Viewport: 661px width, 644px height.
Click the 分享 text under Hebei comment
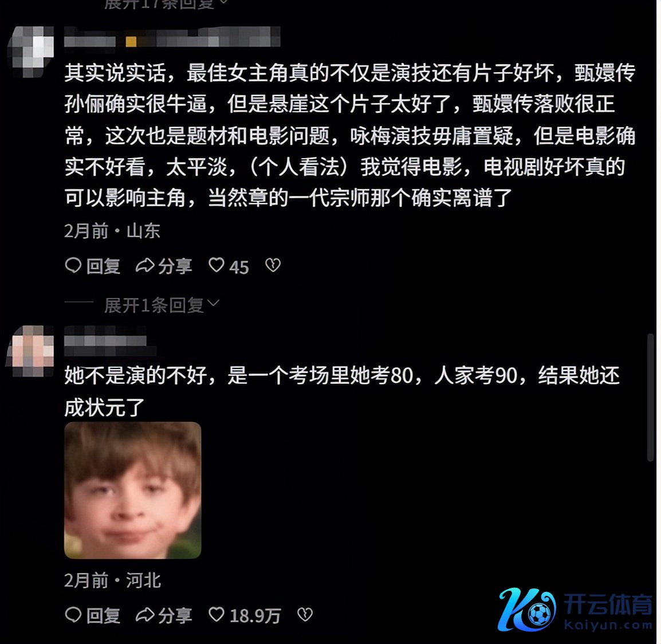[x=175, y=616]
